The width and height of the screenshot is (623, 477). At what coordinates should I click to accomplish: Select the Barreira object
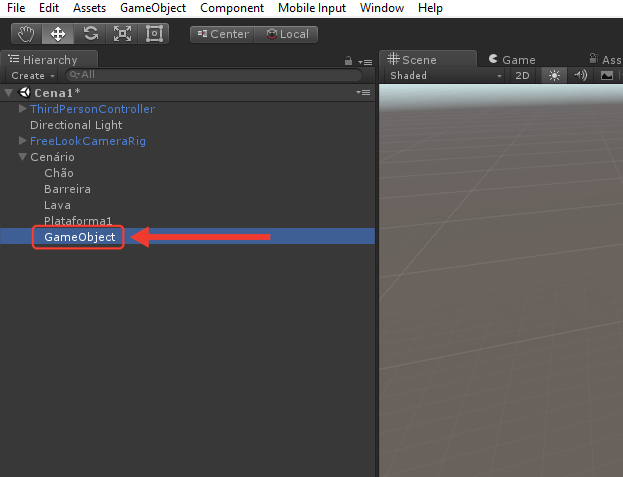click(x=67, y=189)
